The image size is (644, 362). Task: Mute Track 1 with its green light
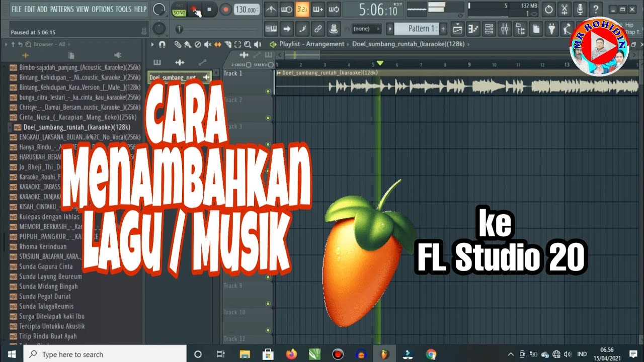click(x=268, y=91)
